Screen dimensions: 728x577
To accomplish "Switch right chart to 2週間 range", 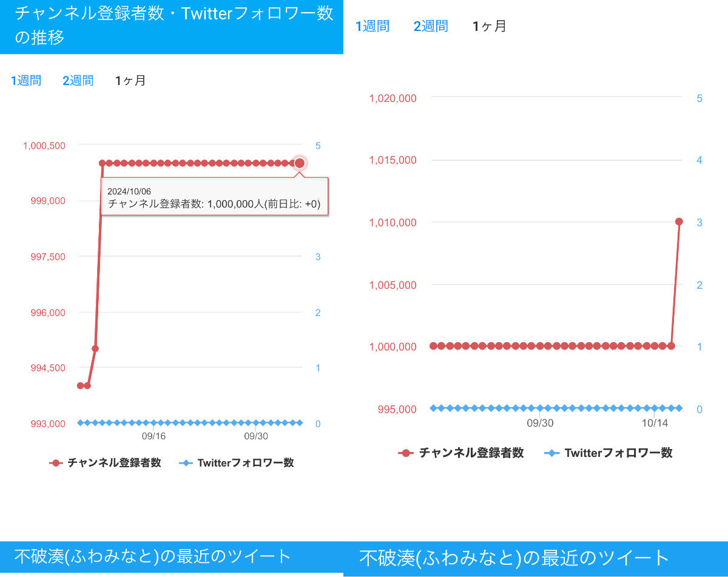I will [x=431, y=26].
